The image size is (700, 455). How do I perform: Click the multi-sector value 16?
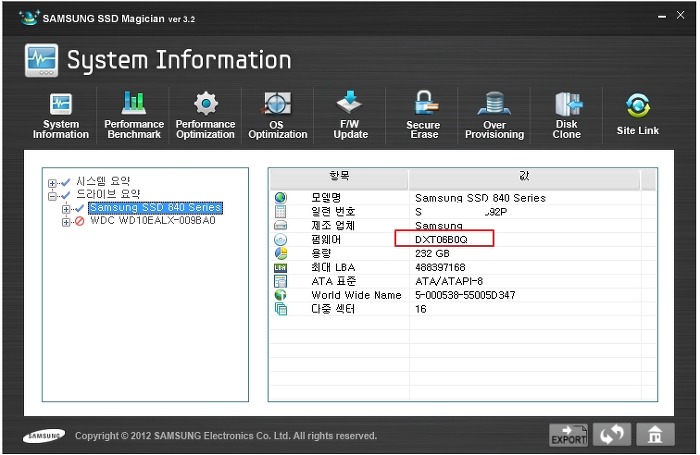(x=421, y=309)
